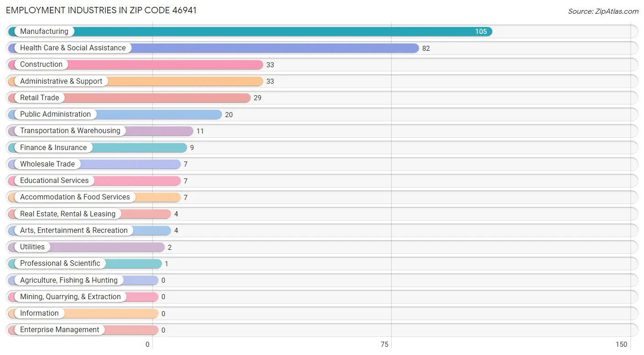Select the Health Care & Social Assistance label
644x355 pixels.
(73, 48)
